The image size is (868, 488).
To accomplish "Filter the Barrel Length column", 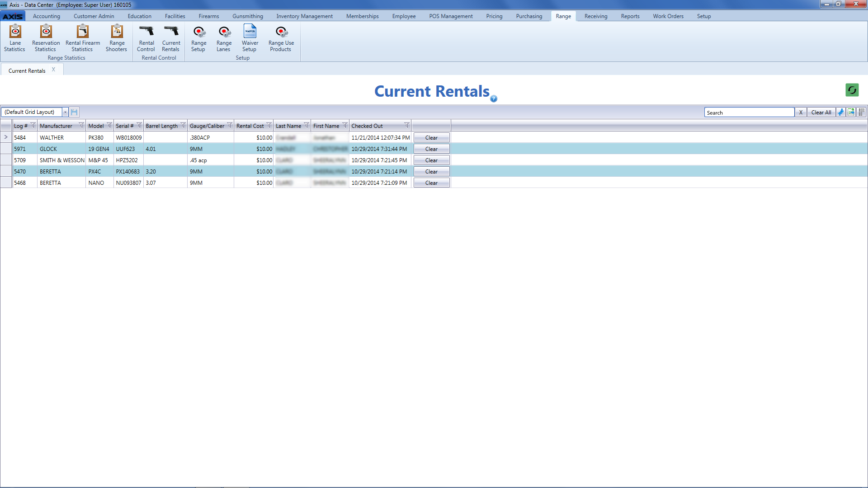I will 183,125.
